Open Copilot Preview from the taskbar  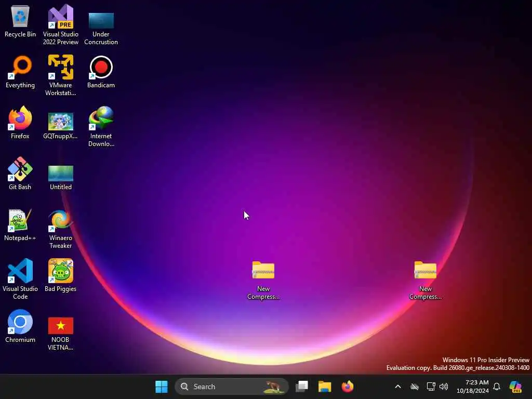click(515, 387)
